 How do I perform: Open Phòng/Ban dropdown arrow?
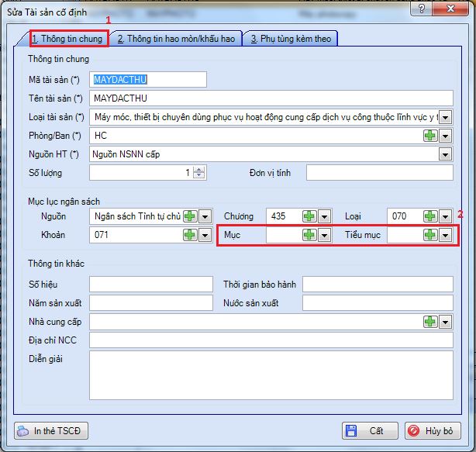[x=445, y=136]
